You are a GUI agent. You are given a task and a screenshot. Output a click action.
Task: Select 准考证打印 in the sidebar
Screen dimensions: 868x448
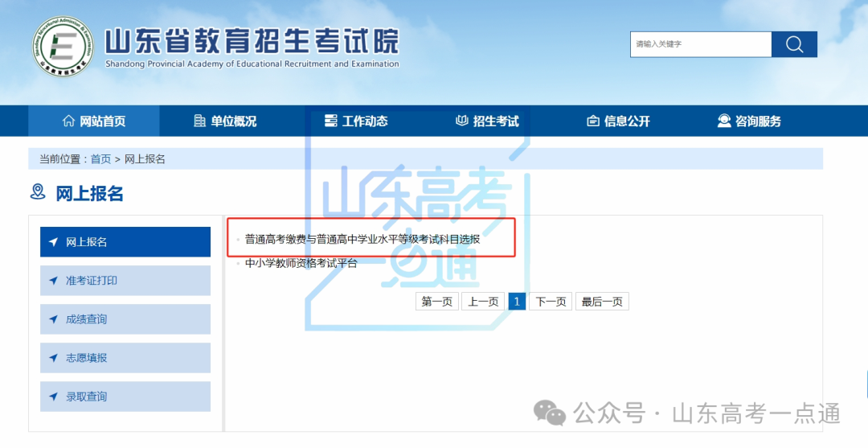click(125, 281)
